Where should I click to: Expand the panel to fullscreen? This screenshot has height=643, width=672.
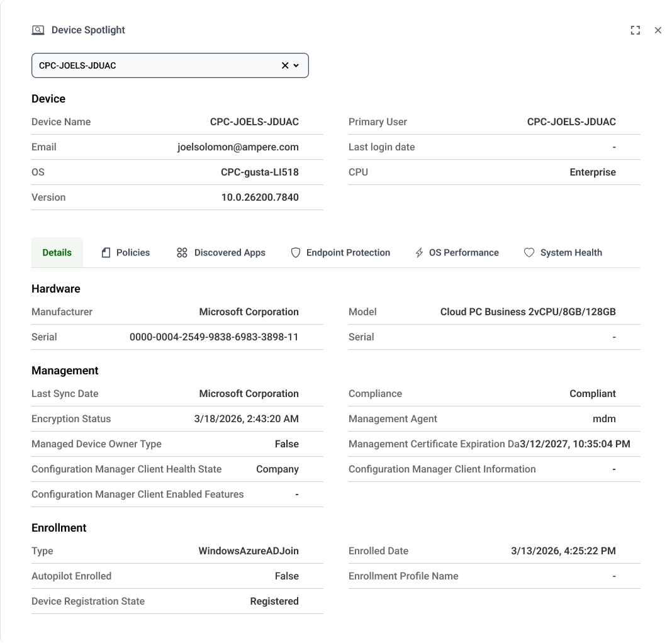[635, 30]
